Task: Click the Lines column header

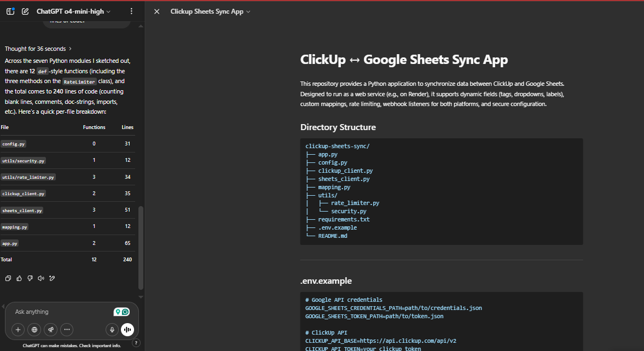Action: (127, 127)
